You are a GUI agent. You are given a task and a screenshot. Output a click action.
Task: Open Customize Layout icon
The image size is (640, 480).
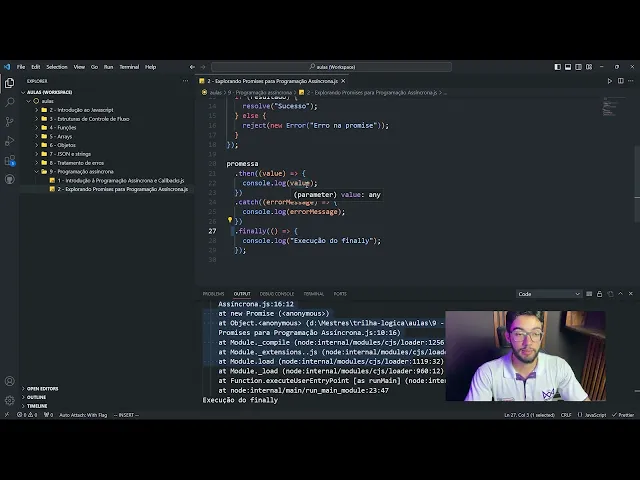pyautogui.click(x=589, y=67)
